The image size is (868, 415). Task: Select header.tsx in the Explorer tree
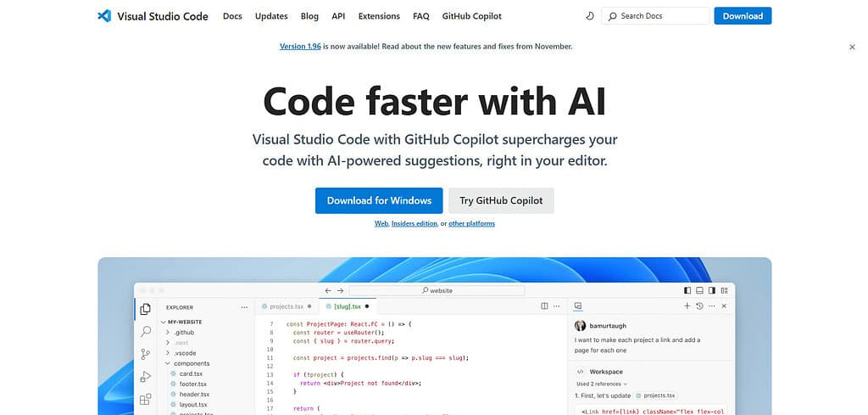pos(194,395)
